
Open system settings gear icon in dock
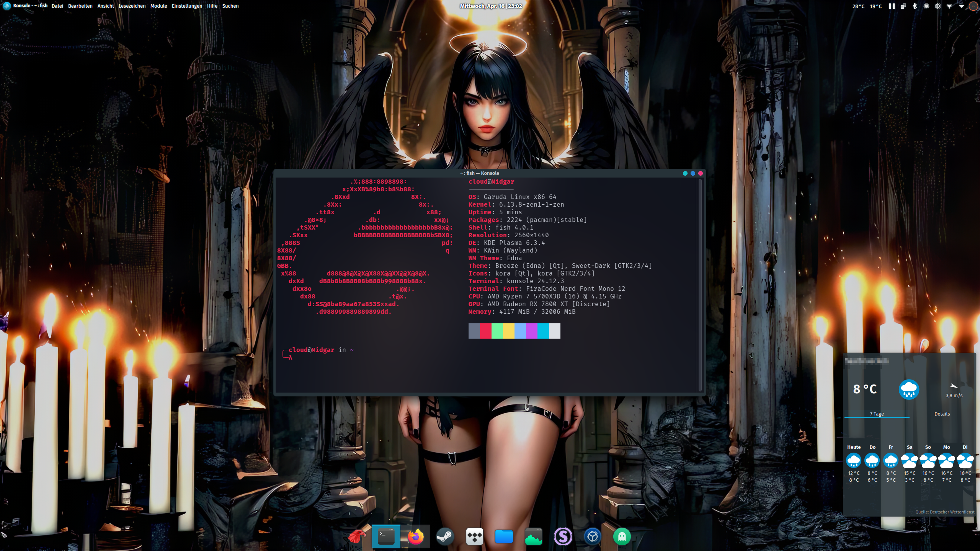[592, 537]
